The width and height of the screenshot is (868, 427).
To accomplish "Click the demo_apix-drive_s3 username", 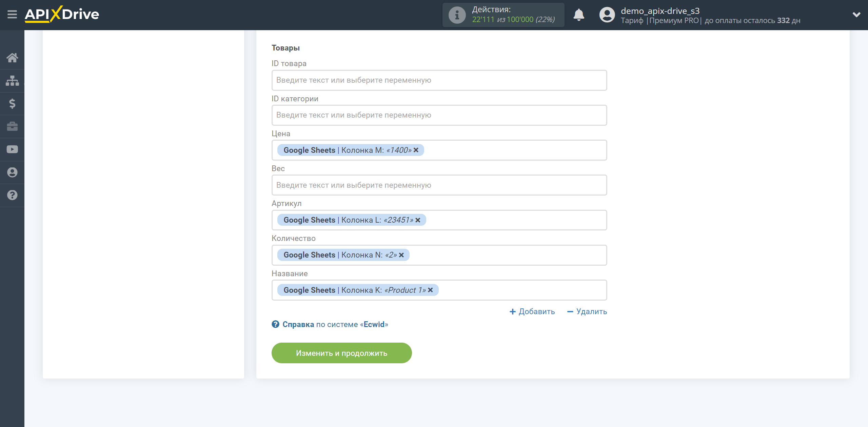I will pyautogui.click(x=660, y=11).
